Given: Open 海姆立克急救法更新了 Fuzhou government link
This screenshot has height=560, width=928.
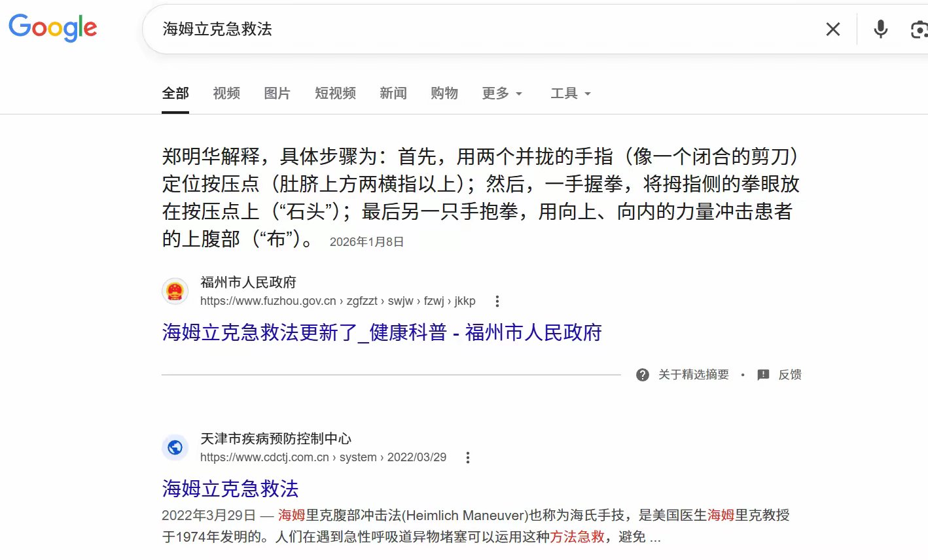Looking at the screenshot, I should point(382,333).
